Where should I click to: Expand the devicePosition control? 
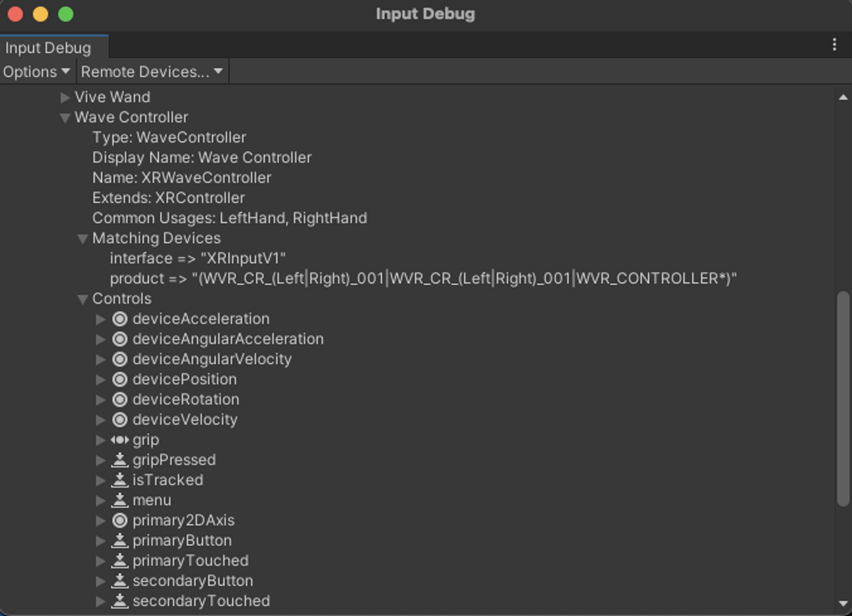click(x=101, y=380)
